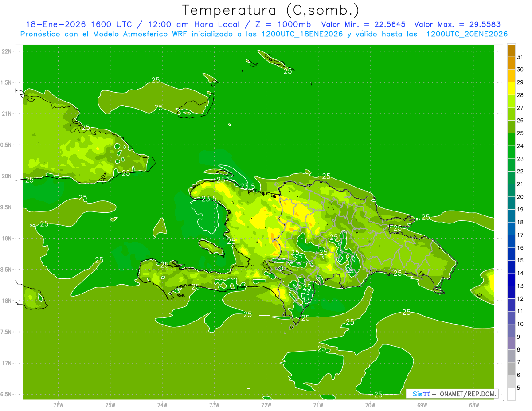
Task: Select the blue swatch between 15 and 16
Action: [511, 254]
